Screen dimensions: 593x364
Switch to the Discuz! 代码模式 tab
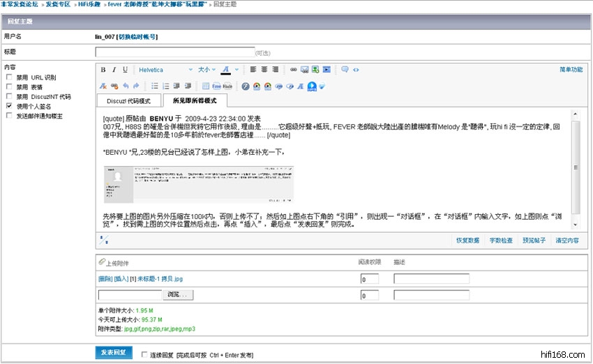[129, 101]
